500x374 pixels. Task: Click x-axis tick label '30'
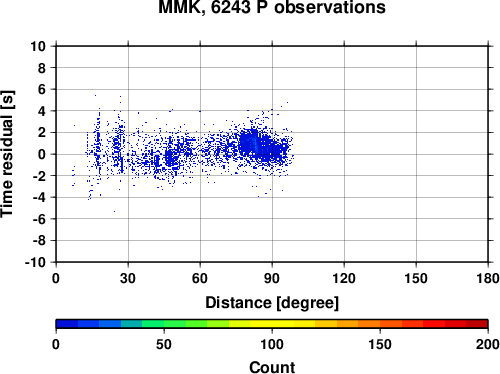[128, 278]
